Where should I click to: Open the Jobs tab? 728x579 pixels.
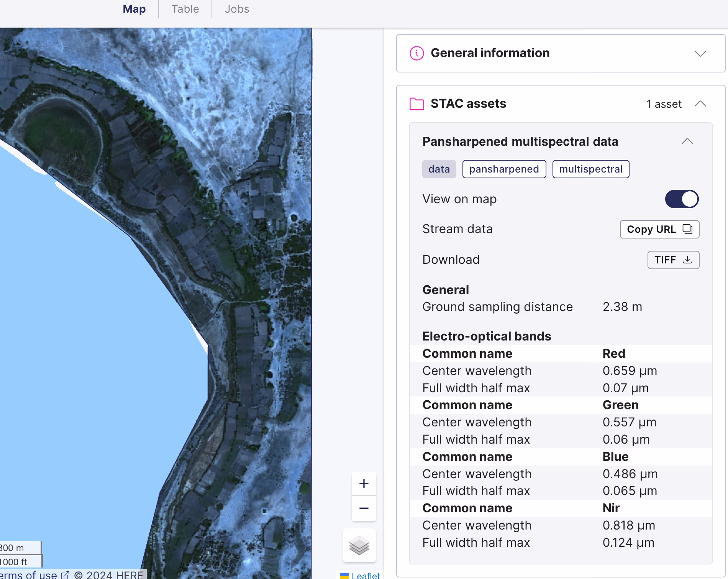coord(237,9)
